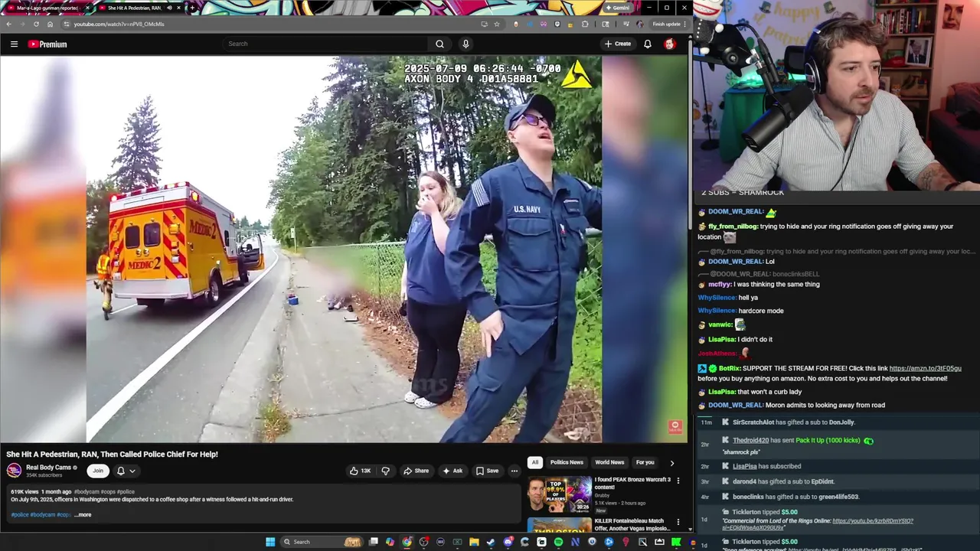Activate voice search microphone icon
Viewport: 980px width, 551px height.
(465, 44)
